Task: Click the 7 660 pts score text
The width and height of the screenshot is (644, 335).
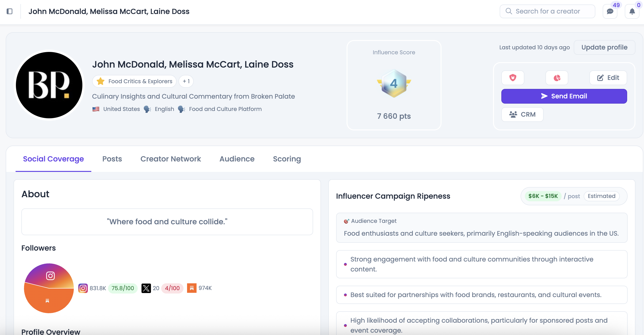Action: pos(394,116)
